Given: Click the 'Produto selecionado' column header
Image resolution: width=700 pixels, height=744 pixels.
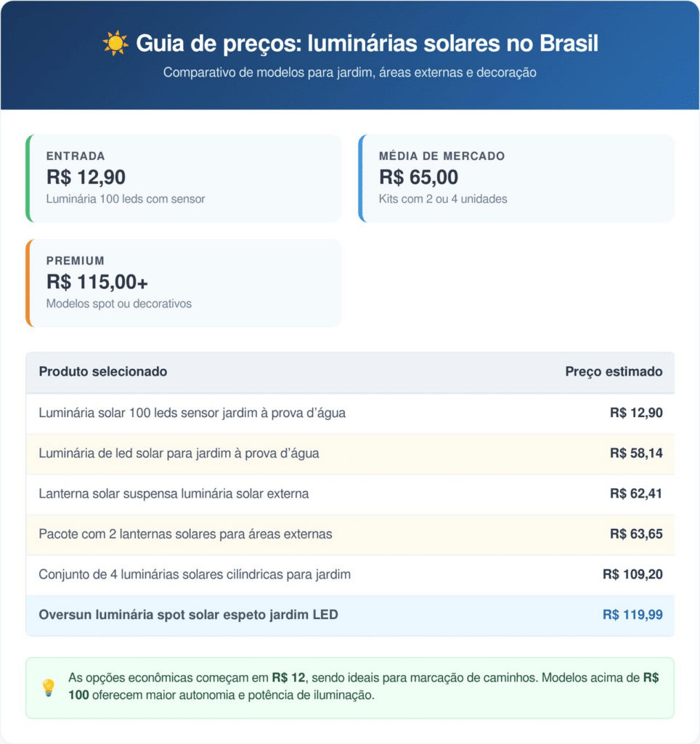Looking at the screenshot, I should click(x=103, y=372).
